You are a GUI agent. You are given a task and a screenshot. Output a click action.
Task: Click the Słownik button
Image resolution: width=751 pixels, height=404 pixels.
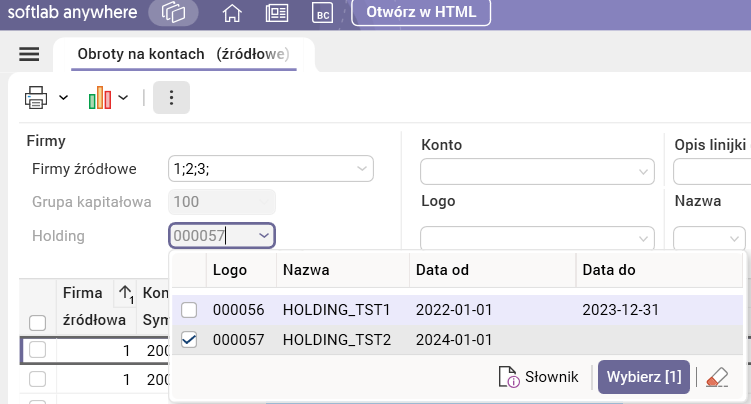[x=539, y=377]
